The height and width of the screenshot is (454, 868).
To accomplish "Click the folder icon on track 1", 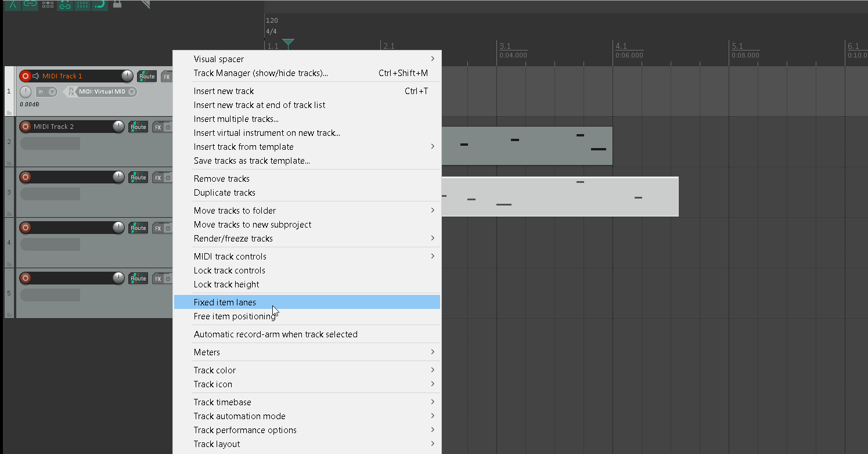I will pos(9,112).
